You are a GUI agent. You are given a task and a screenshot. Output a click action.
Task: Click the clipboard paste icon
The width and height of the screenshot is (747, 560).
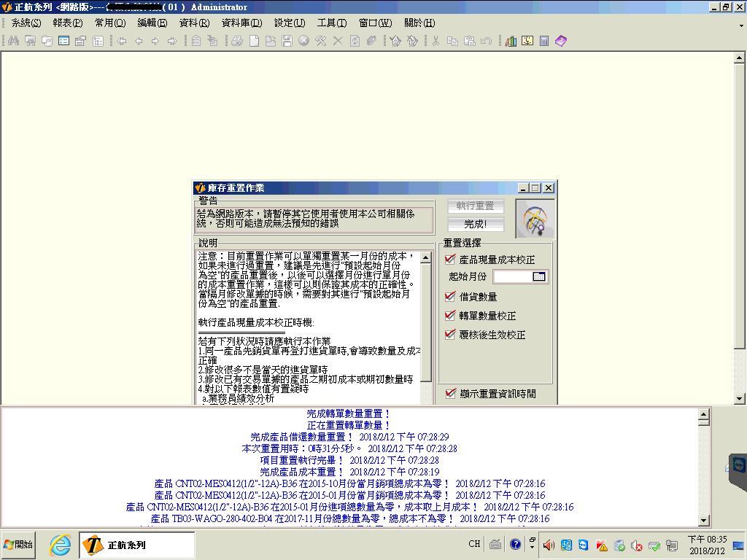tap(470, 41)
